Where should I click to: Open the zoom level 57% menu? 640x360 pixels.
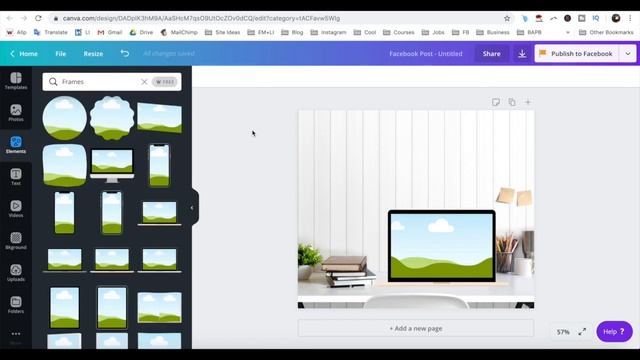coord(563,332)
